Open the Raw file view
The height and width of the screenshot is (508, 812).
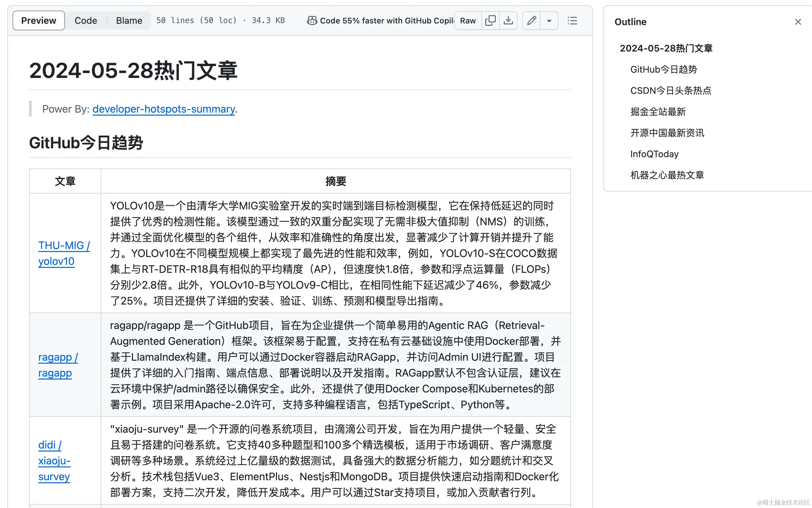(468, 20)
